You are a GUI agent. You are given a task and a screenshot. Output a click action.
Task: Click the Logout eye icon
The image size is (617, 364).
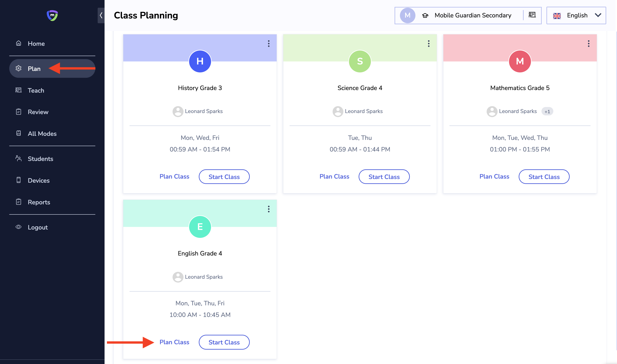pyautogui.click(x=19, y=227)
